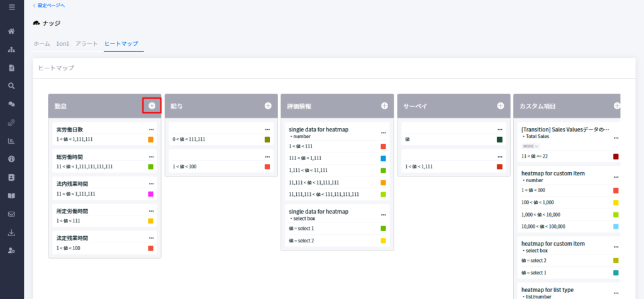Click the green swatch for 総労働時間
This screenshot has width=644, height=299.
coord(151,166)
